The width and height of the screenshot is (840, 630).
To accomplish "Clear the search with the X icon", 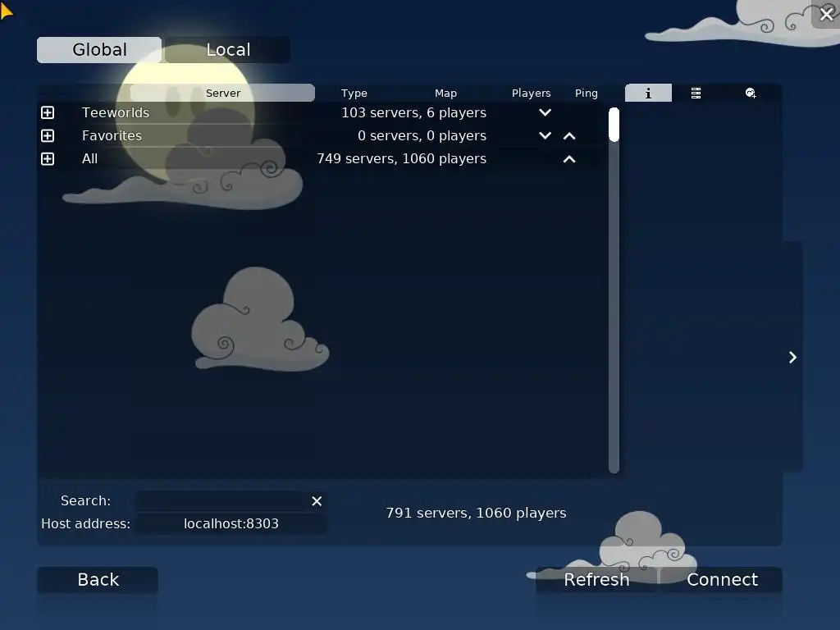I will point(317,501).
